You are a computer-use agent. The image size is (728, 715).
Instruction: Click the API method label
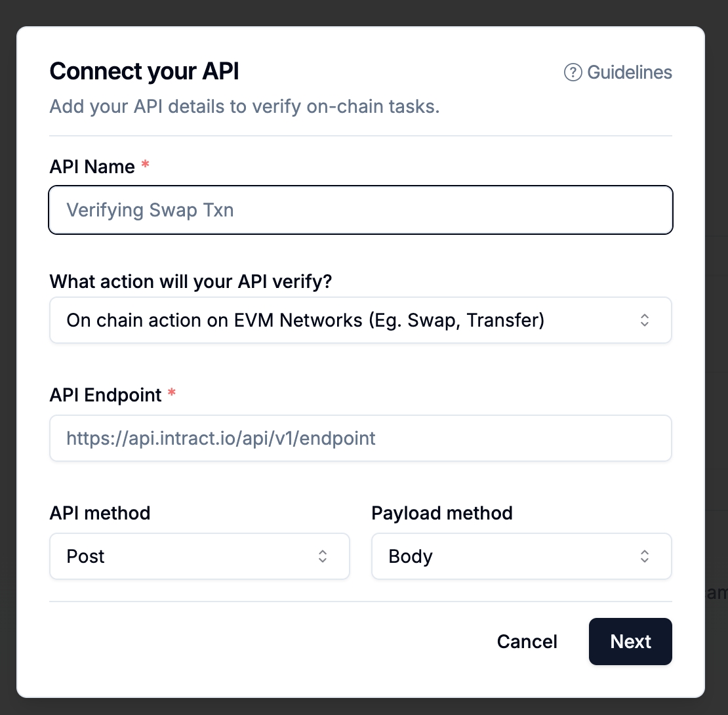pos(100,513)
